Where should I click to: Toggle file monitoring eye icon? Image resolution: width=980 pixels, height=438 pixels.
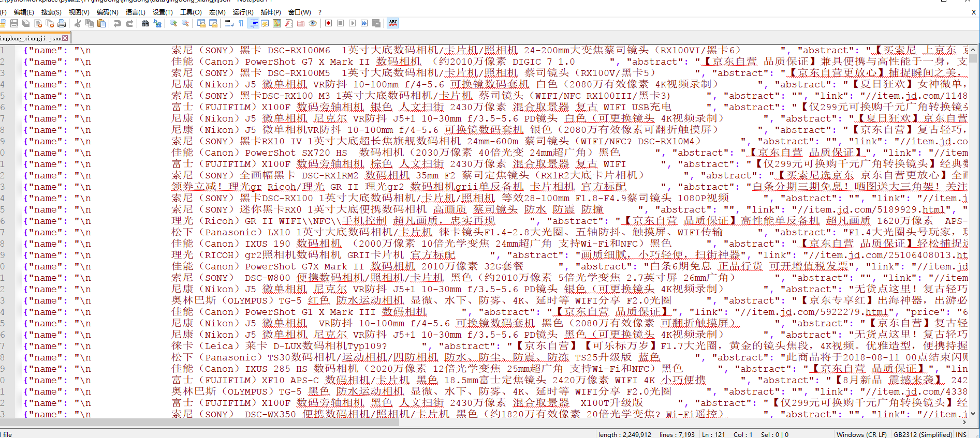pos(313,23)
